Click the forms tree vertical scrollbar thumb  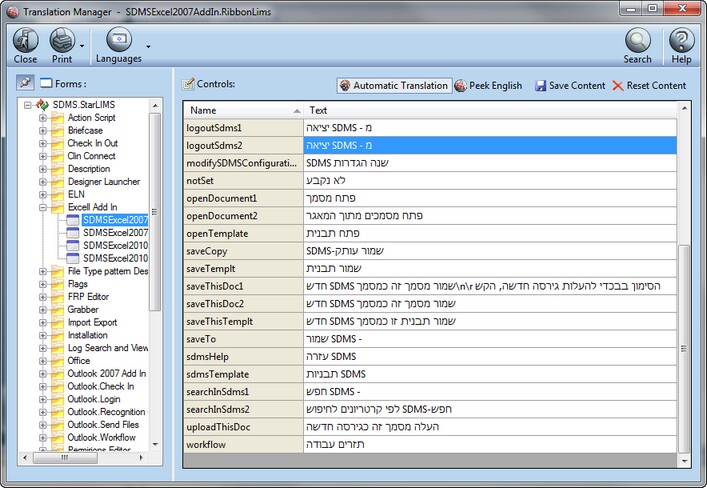(155, 212)
